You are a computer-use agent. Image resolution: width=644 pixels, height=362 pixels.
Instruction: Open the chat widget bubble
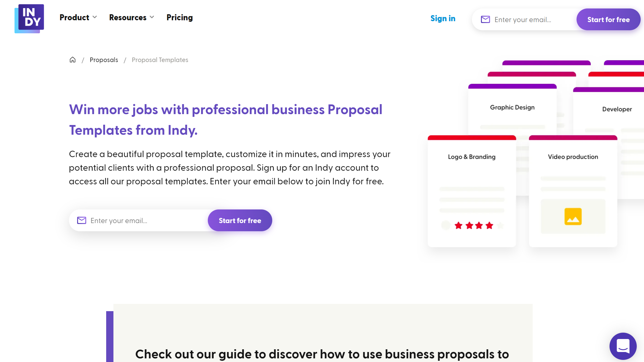(623, 346)
